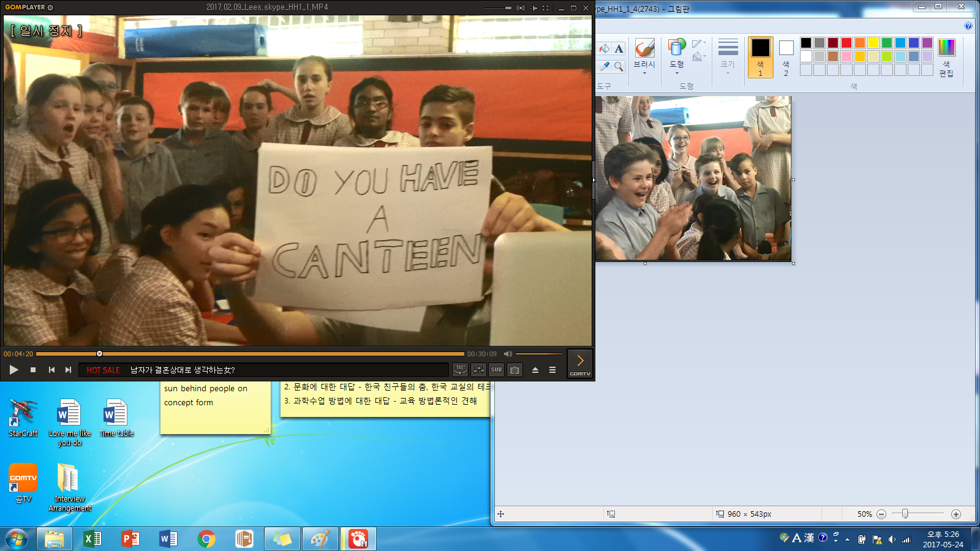Open GOM Player settings gear
The image size is (980, 551).
(x=50, y=7)
